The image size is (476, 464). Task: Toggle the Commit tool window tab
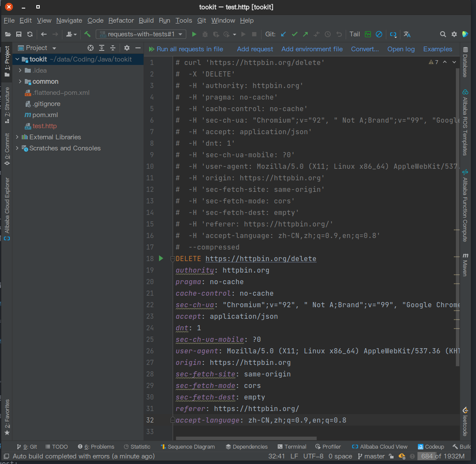tap(7, 149)
